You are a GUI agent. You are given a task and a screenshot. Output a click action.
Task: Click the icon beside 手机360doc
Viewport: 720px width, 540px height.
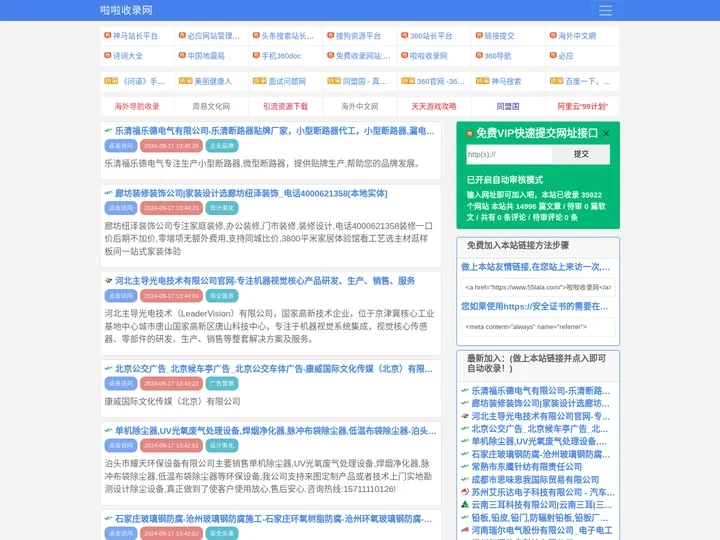(256, 56)
